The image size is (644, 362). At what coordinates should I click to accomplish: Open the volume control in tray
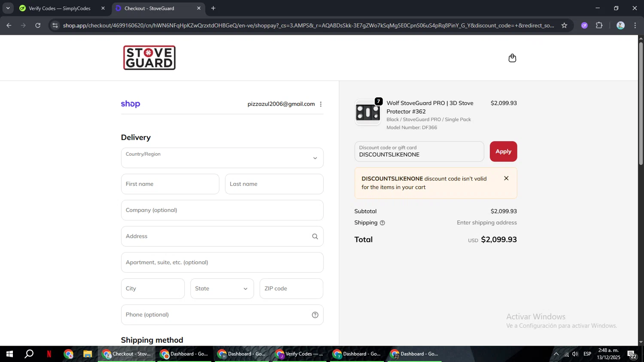(x=575, y=354)
